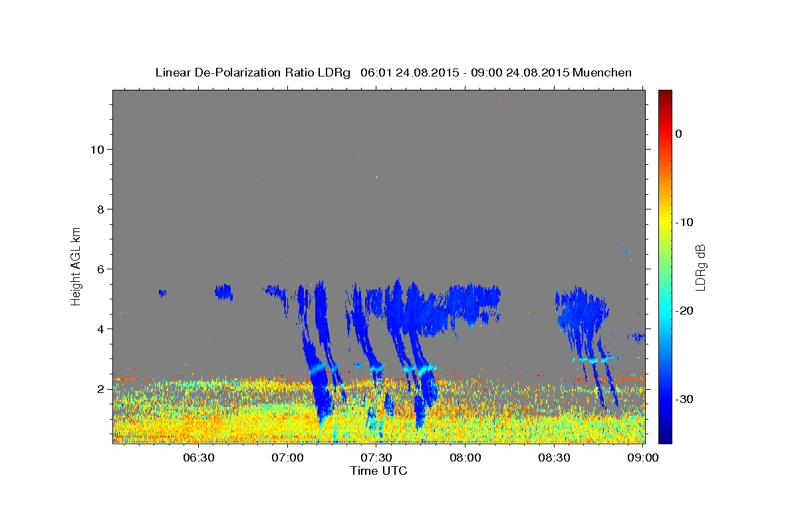Click the 06:30 time tick label
The image size is (798, 532).
coord(199,458)
